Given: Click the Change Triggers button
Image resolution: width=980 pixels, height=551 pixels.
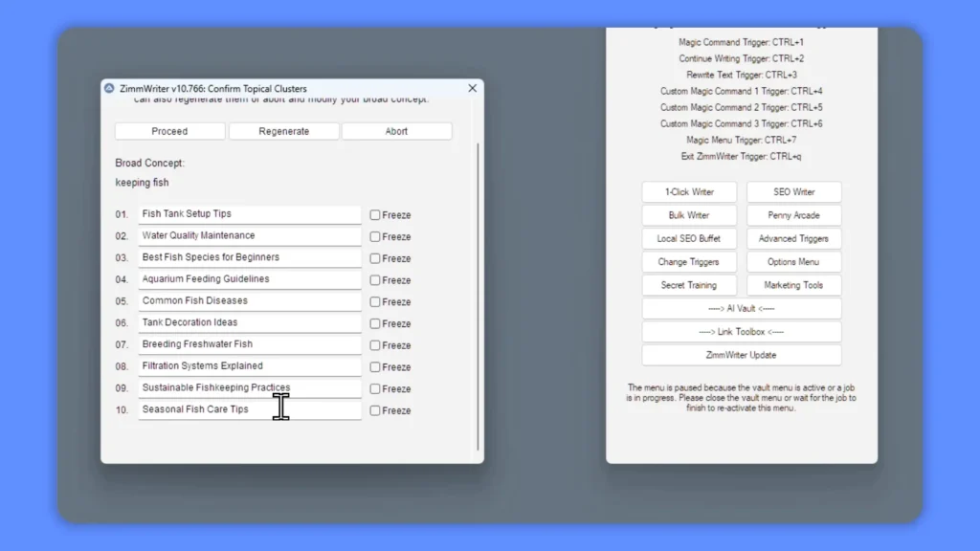Looking at the screenshot, I should 688,261.
